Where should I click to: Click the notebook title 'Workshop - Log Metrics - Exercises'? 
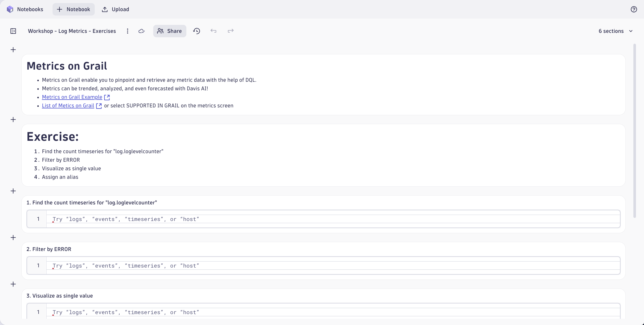[72, 31]
